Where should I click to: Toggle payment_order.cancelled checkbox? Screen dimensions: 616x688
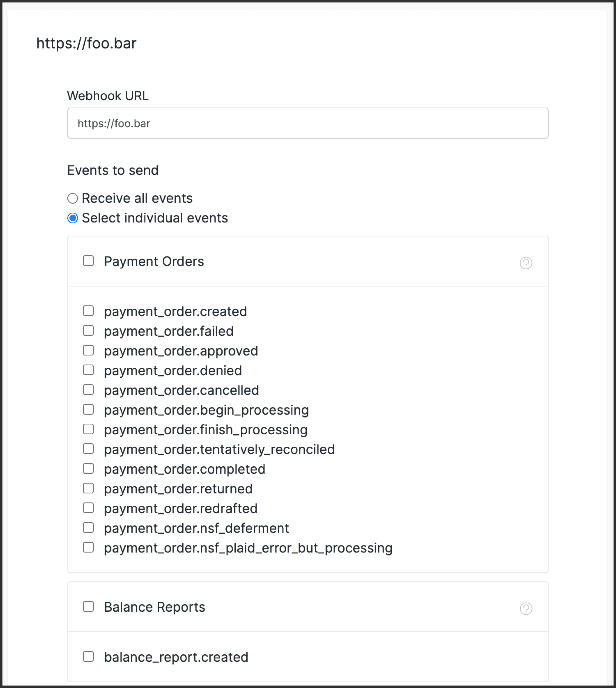click(x=88, y=390)
